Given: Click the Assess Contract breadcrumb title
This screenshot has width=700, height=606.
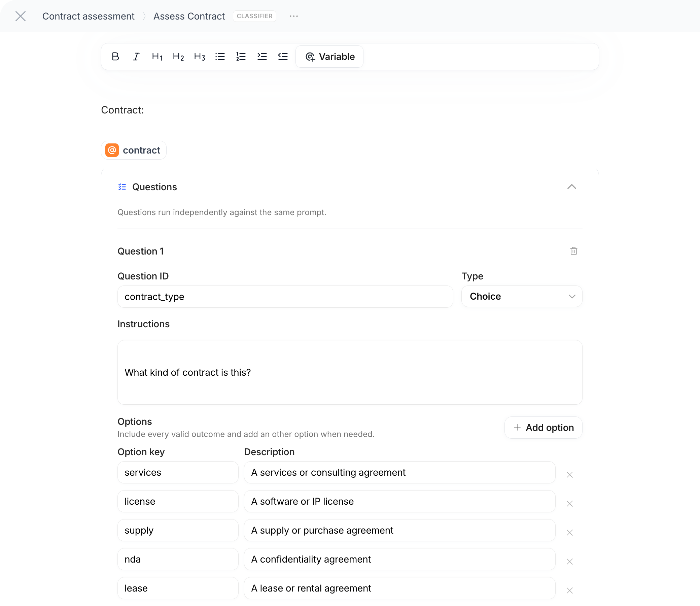Looking at the screenshot, I should pos(189,16).
